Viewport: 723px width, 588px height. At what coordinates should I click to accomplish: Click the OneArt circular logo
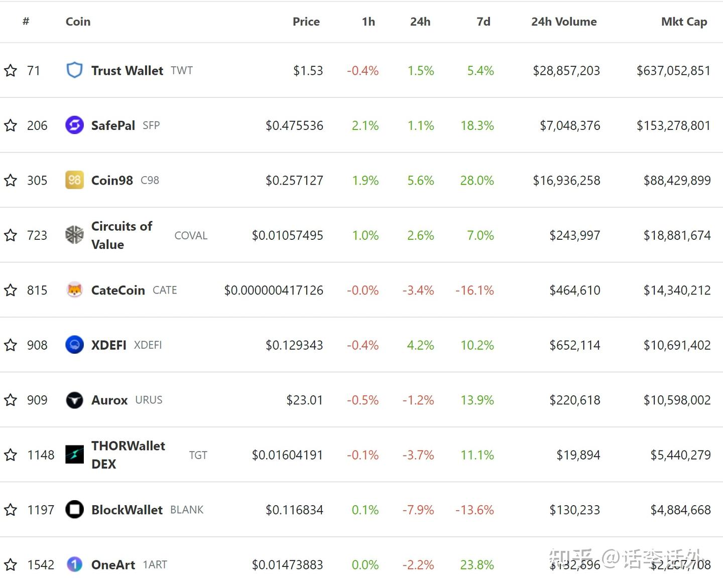74,564
